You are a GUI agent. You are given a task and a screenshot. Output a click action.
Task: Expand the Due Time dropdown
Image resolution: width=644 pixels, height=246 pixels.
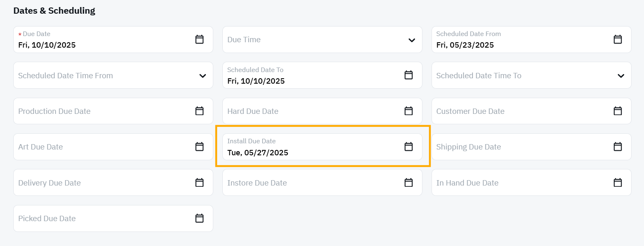point(412,40)
